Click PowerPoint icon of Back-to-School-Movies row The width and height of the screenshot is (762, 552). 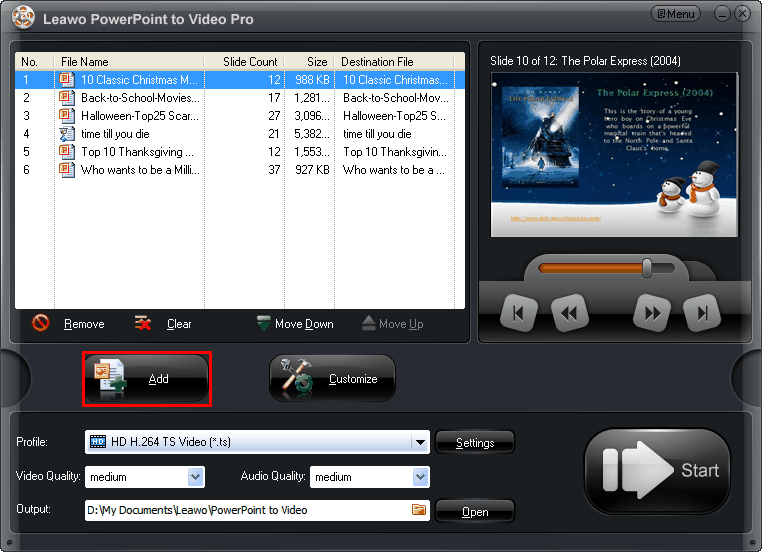point(67,98)
